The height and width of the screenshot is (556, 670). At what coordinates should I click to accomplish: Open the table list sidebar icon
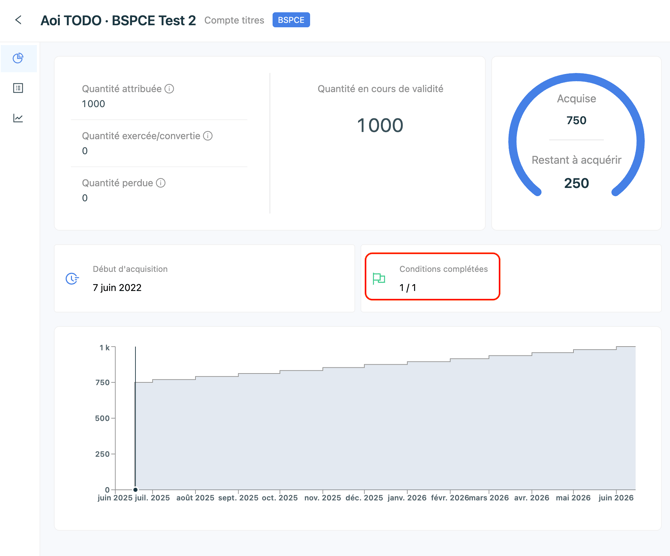click(x=18, y=88)
